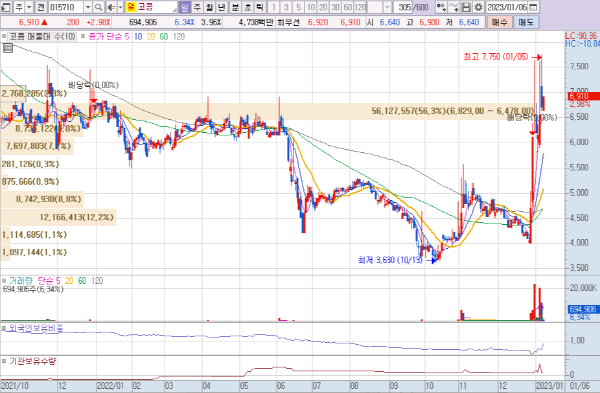Choose the 1 interval button
Viewport: 600px width, 393px height.
[x=274, y=7]
